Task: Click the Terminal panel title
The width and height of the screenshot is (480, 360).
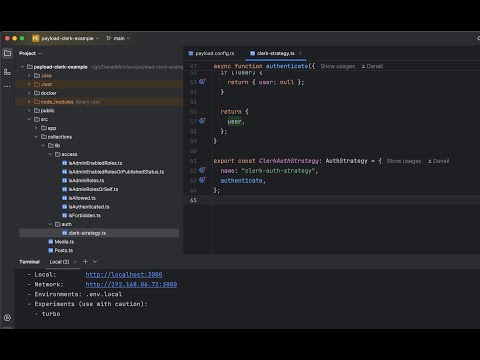Action: [x=29, y=262]
